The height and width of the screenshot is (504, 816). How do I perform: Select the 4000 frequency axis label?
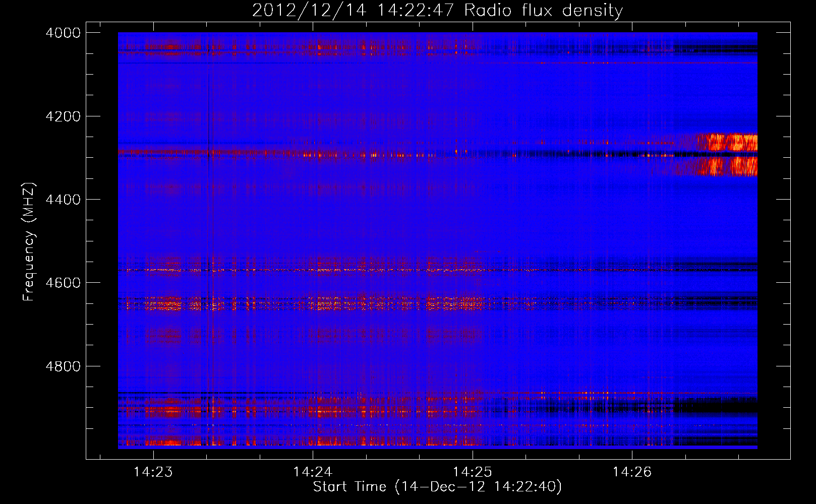[63, 33]
